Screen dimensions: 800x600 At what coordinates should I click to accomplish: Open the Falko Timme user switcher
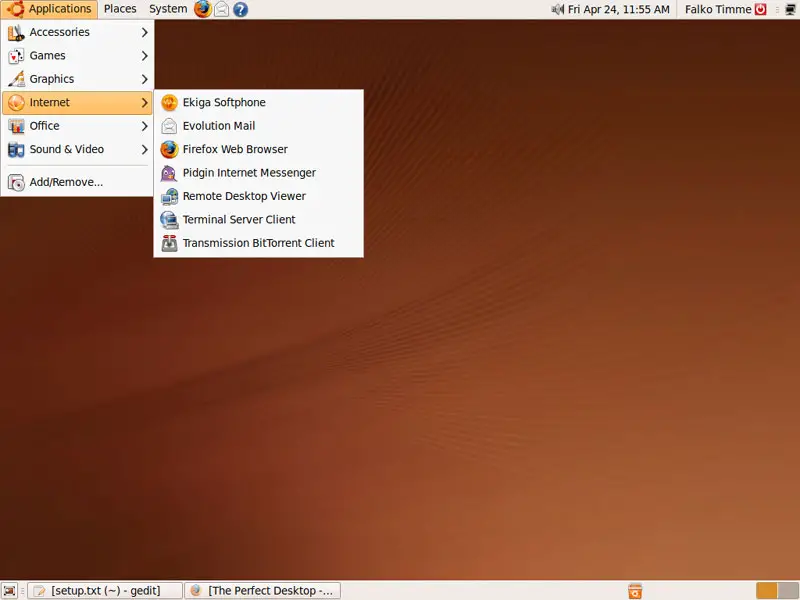(718, 9)
